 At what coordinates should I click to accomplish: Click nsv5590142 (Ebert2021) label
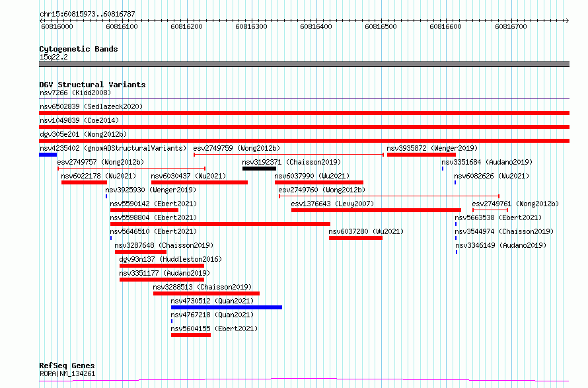tap(153, 204)
